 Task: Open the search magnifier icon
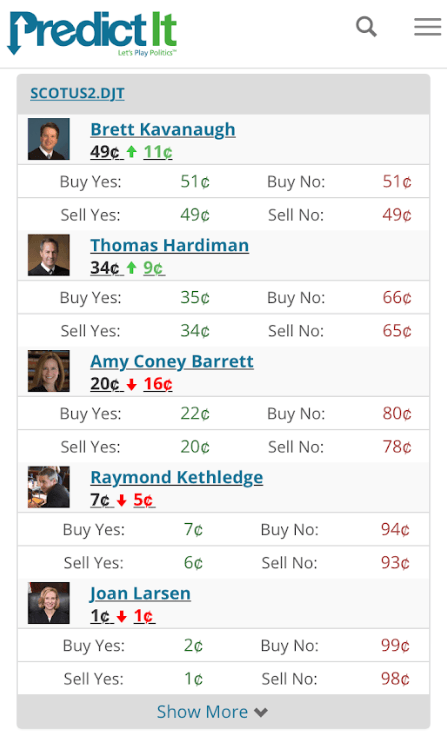[x=366, y=27]
